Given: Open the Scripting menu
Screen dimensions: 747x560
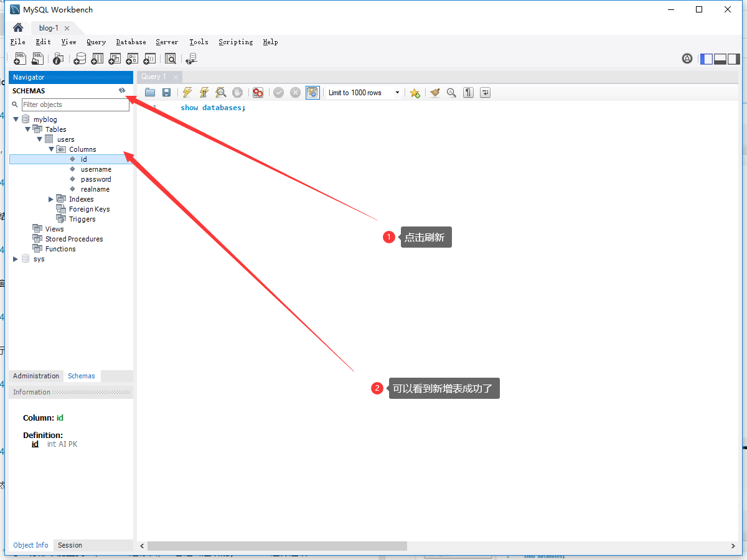Looking at the screenshot, I should [236, 42].
